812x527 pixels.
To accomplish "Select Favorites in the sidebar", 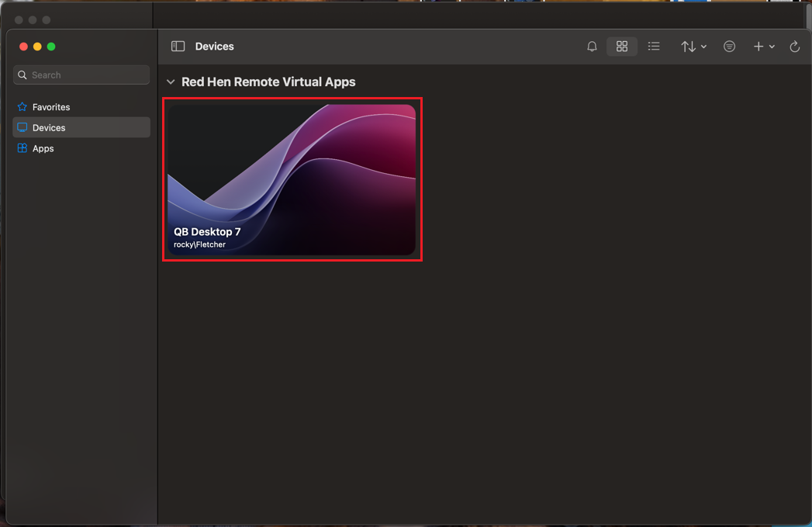I will tap(53, 106).
